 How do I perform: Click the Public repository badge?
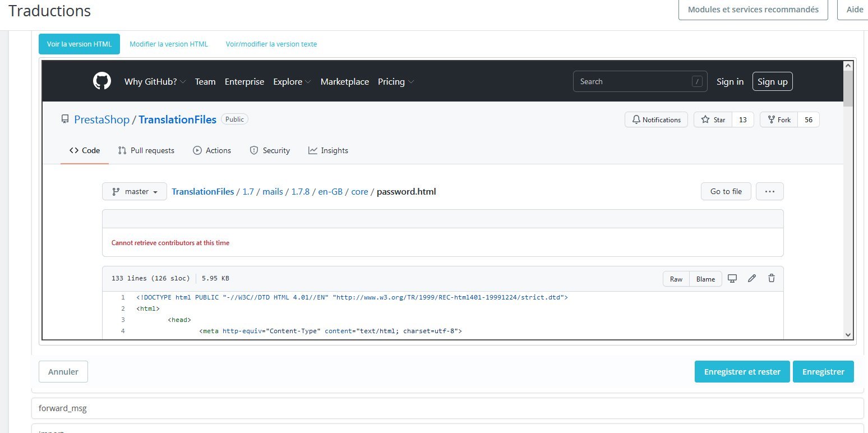pyautogui.click(x=234, y=119)
